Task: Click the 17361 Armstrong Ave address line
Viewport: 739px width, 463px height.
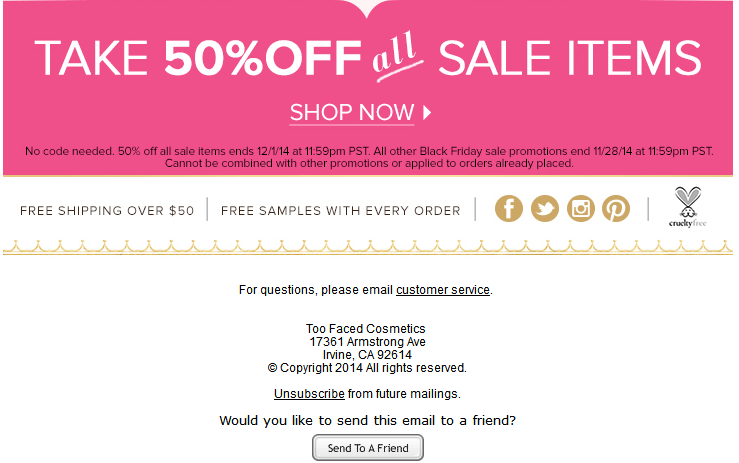Action: [x=368, y=342]
